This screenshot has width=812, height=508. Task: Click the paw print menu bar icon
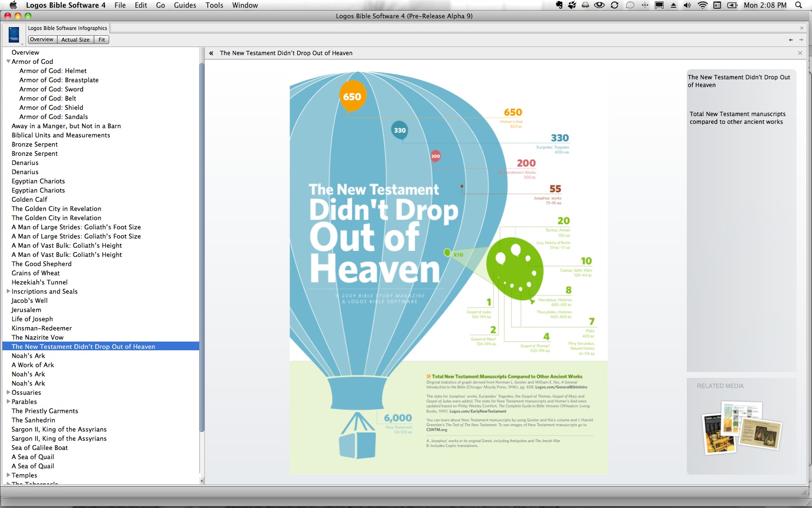[x=572, y=5]
